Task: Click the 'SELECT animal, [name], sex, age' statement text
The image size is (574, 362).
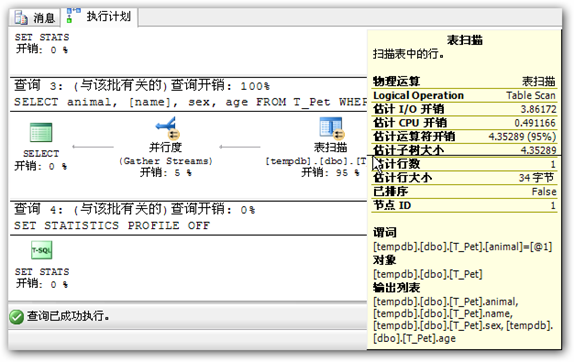Action: [x=133, y=102]
